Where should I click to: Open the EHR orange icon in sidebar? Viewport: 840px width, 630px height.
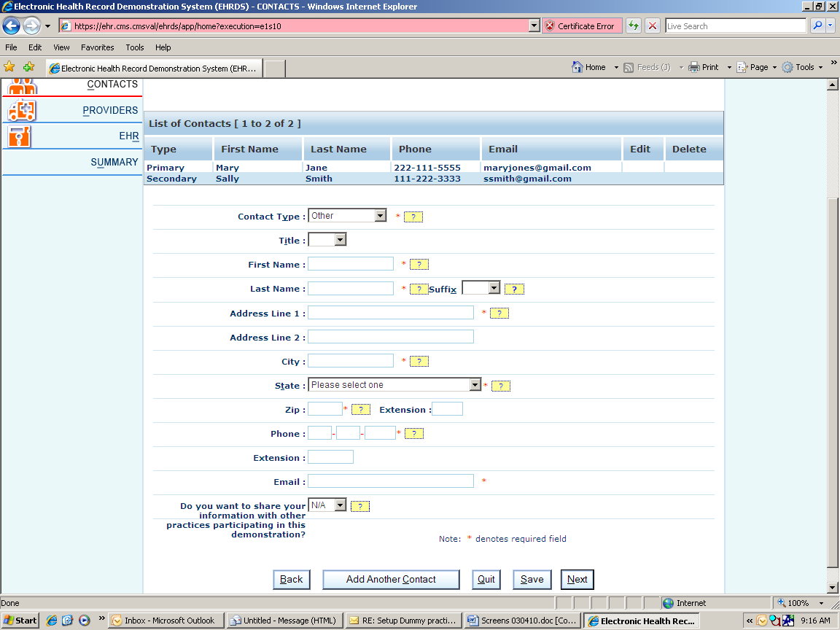20,136
